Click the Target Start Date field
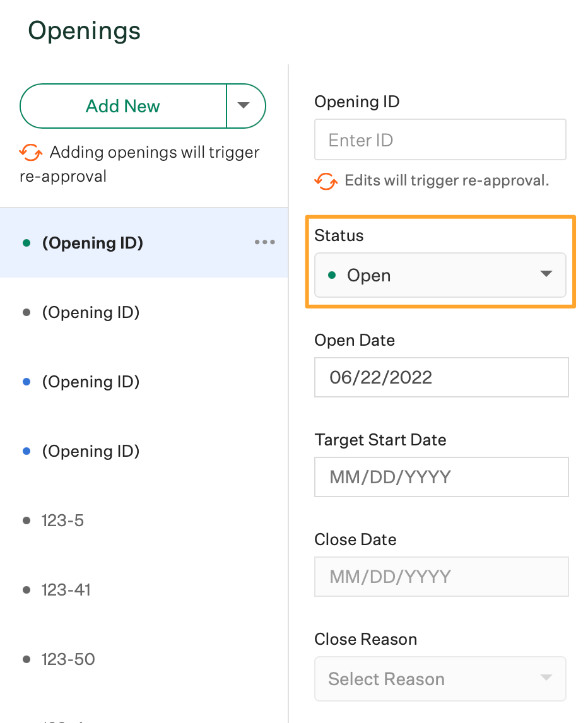Viewport: 588px width, 723px height. [x=441, y=477]
